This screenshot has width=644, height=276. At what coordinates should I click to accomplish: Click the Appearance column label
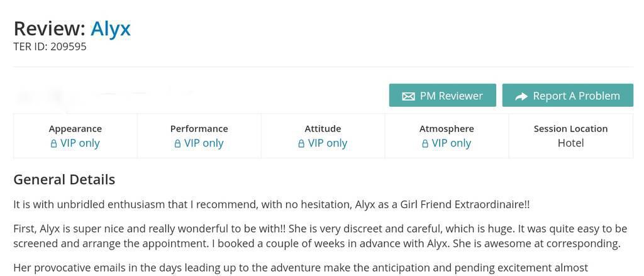pyautogui.click(x=75, y=128)
